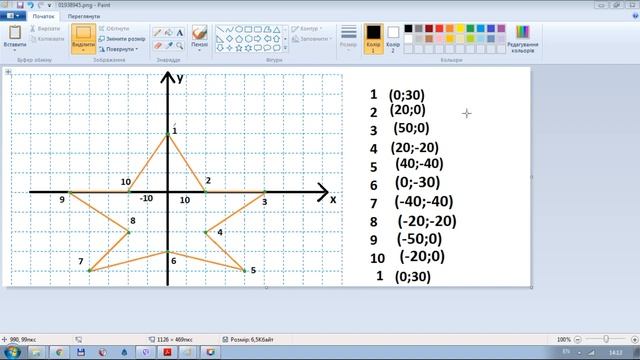640x360 pixels.
Task: Pick the orange color swatch
Action: click(x=449, y=28)
